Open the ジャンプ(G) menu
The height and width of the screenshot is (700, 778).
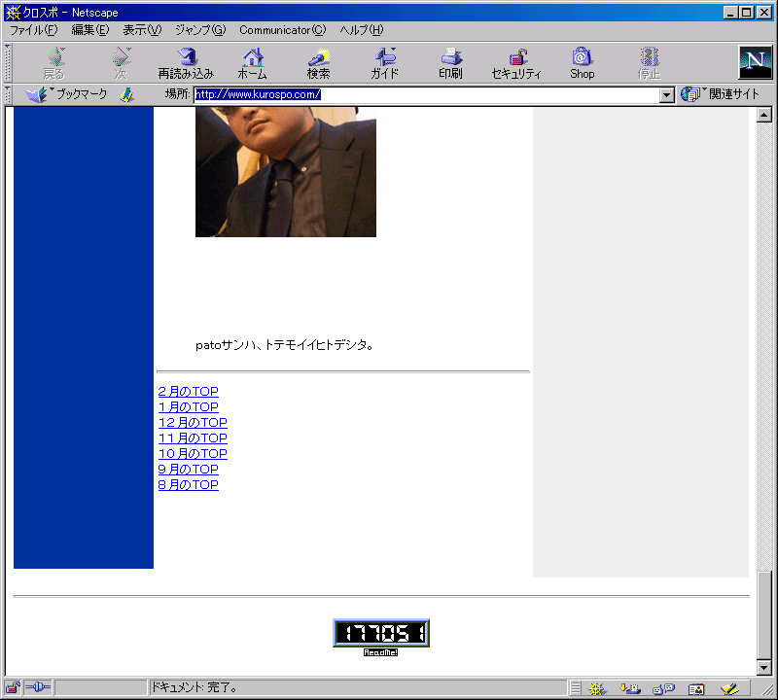pyautogui.click(x=200, y=30)
